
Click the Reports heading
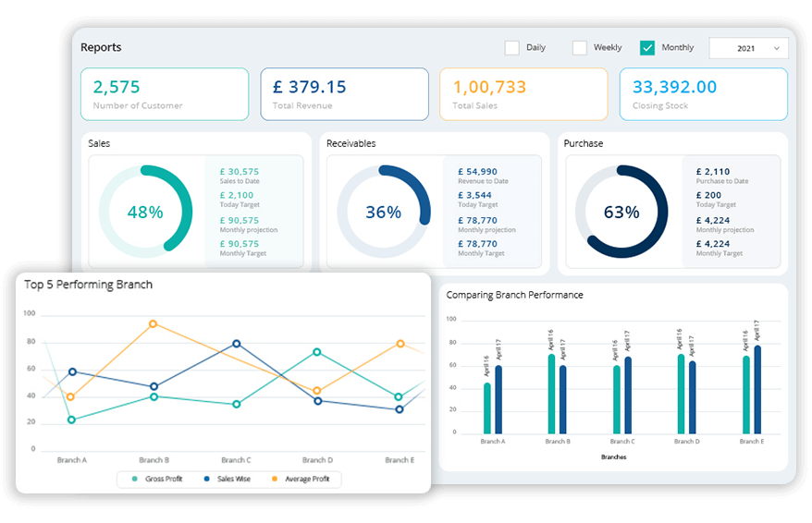pos(101,47)
